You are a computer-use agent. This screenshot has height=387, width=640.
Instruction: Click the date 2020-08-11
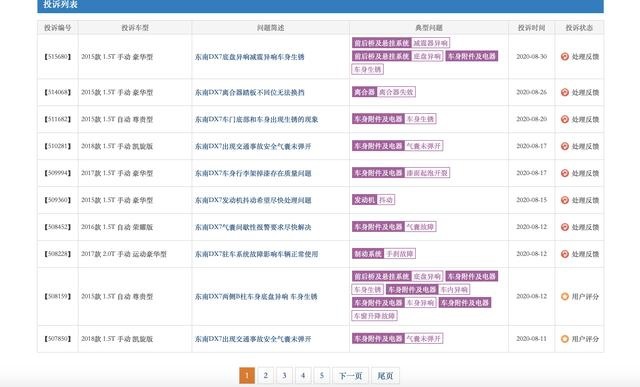click(531, 339)
